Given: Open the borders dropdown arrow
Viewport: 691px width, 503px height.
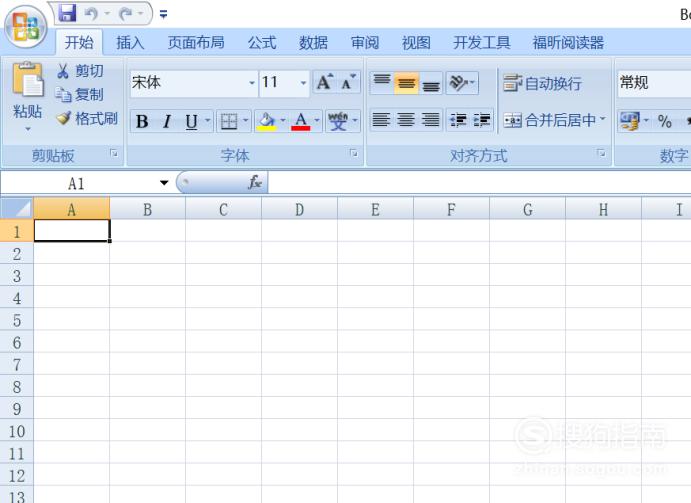Looking at the screenshot, I should point(246,120).
